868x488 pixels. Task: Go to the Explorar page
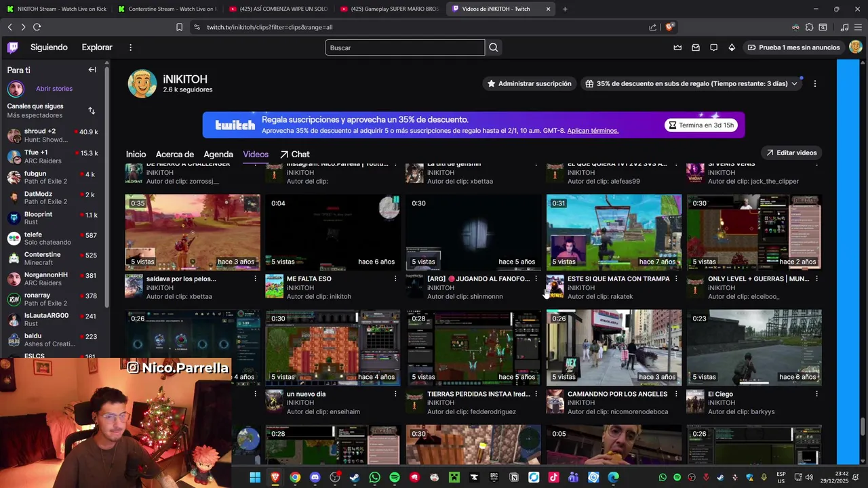(x=97, y=47)
